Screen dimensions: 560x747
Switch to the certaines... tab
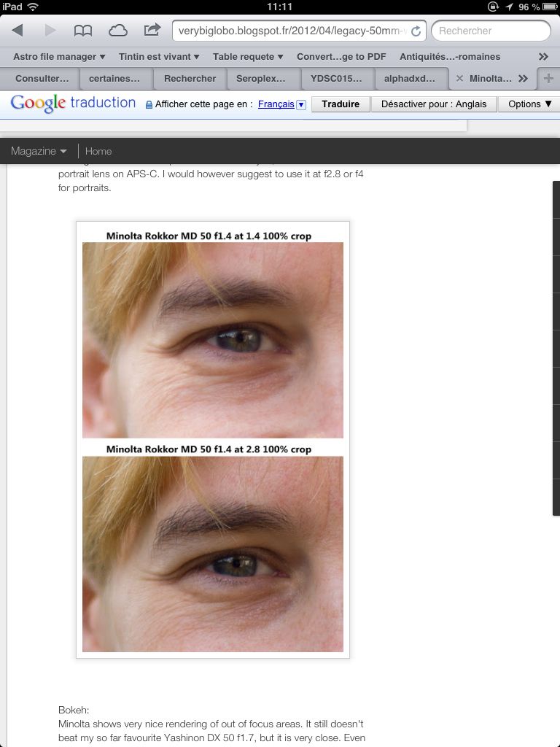114,79
